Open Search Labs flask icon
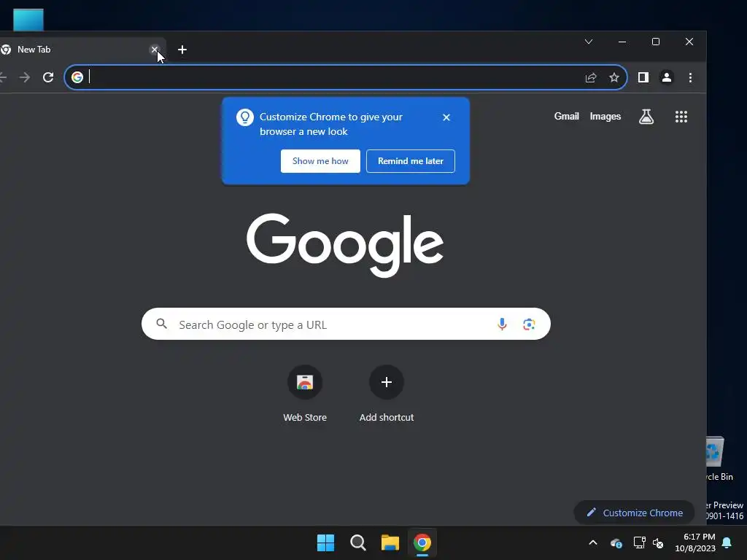This screenshot has height=560, width=747. click(x=646, y=117)
